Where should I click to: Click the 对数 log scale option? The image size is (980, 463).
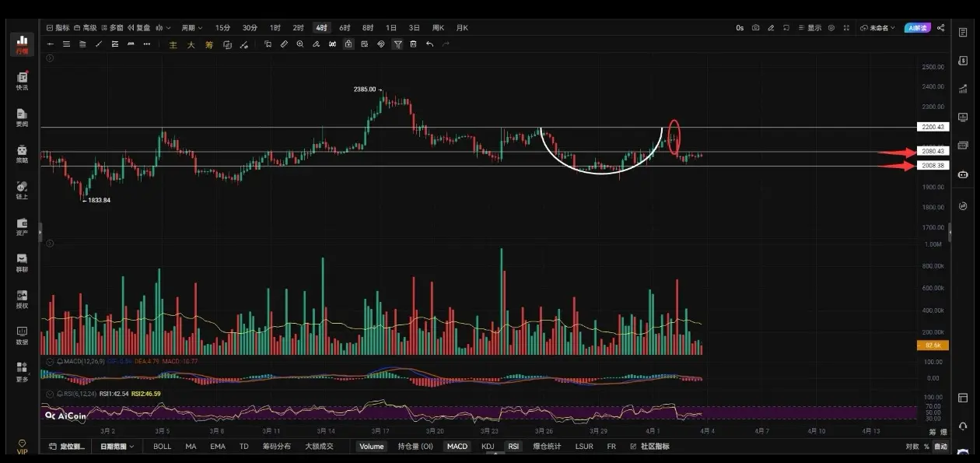click(x=912, y=447)
